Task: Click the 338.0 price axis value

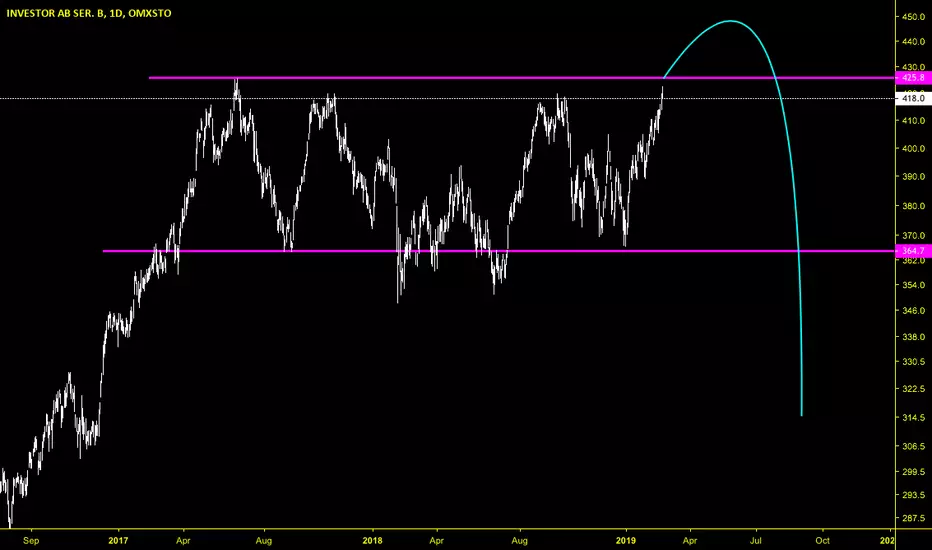Action: [x=914, y=337]
